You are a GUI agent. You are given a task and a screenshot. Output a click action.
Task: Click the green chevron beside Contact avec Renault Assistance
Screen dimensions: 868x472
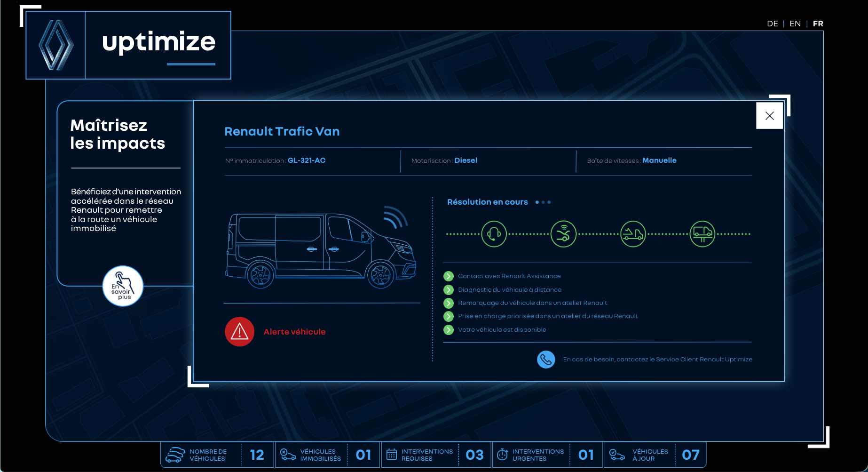[x=449, y=276]
